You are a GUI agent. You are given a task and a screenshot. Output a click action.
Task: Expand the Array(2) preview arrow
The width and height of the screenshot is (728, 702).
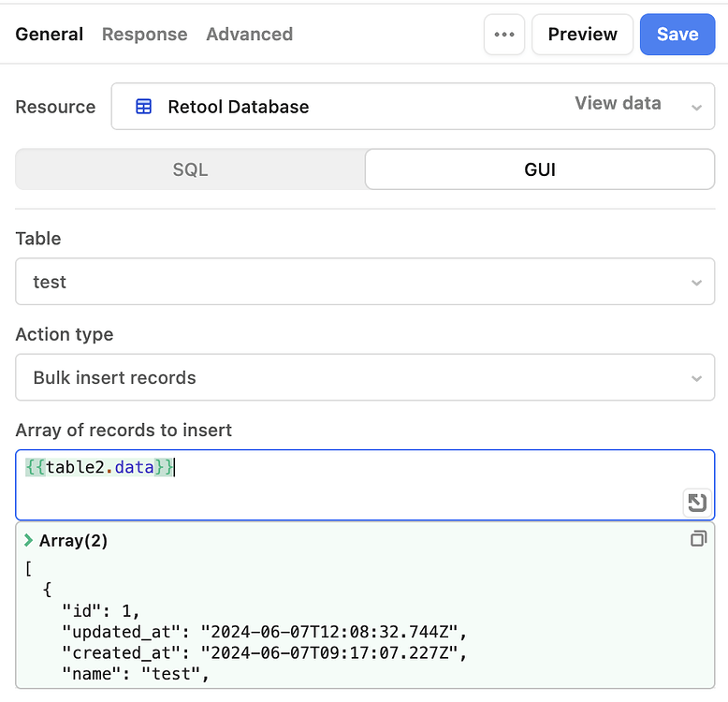pyautogui.click(x=29, y=540)
